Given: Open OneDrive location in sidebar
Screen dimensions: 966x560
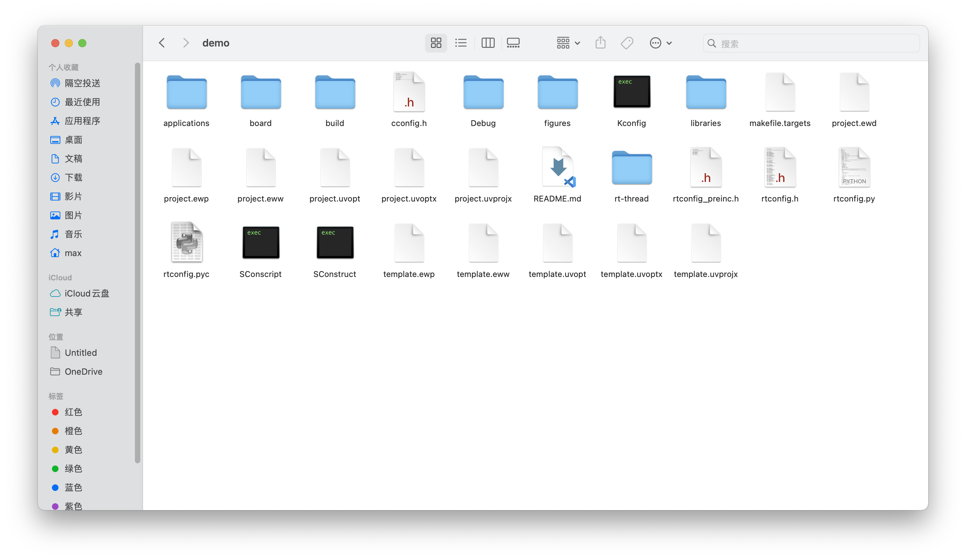Looking at the screenshot, I should [83, 371].
